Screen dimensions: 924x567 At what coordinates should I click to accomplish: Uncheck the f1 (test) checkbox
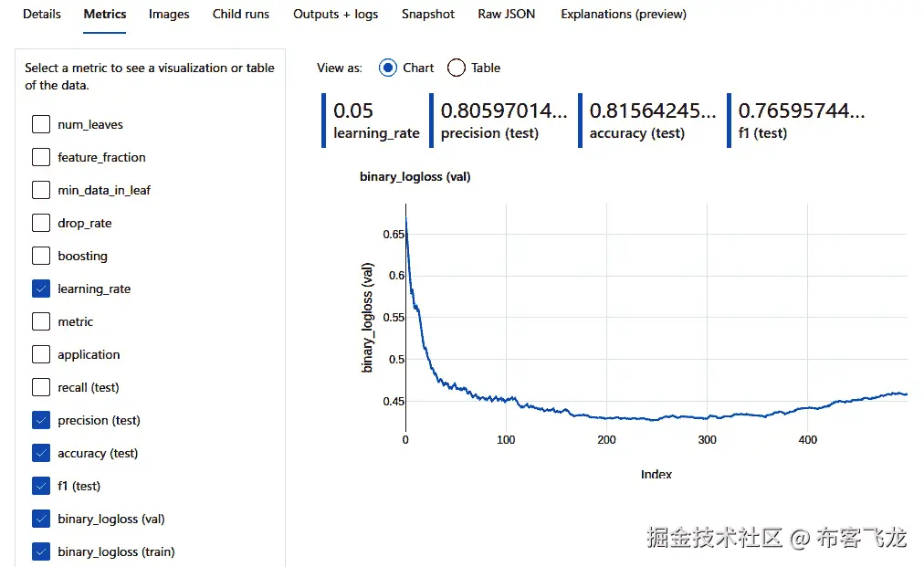[40, 486]
